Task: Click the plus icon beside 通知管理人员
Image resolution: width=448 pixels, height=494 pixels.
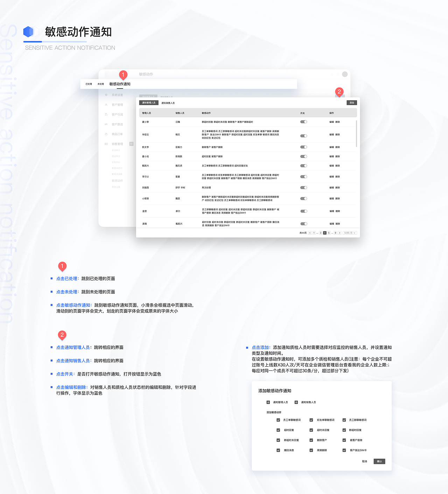Action: [268, 402]
